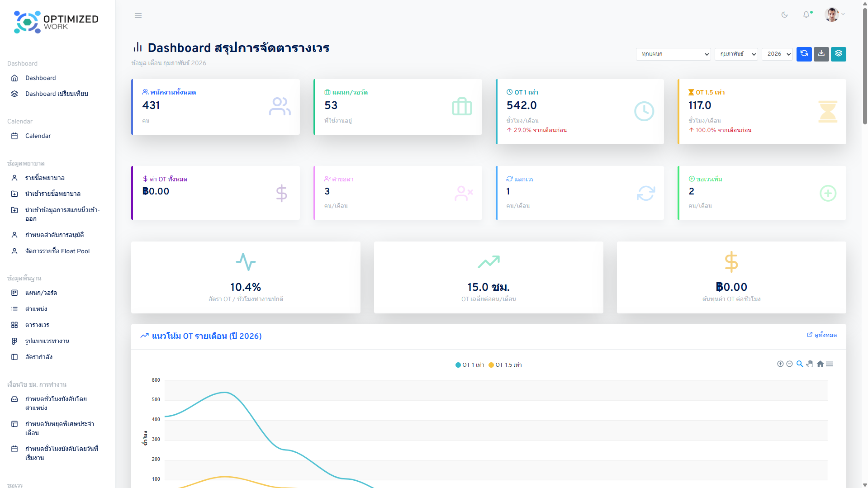Screen dimensions: 868x488
Task: Click the grid icon beside ตารางเวร
Action: click(x=14, y=325)
